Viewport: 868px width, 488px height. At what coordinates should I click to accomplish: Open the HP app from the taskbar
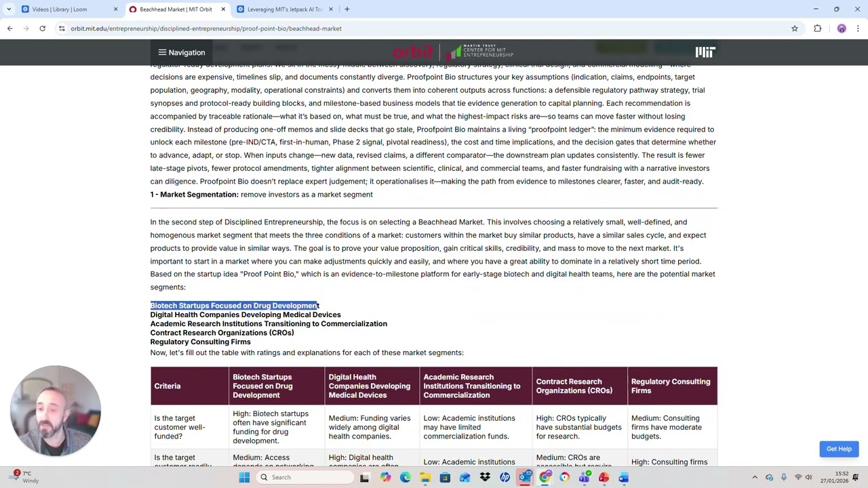click(505, 477)
